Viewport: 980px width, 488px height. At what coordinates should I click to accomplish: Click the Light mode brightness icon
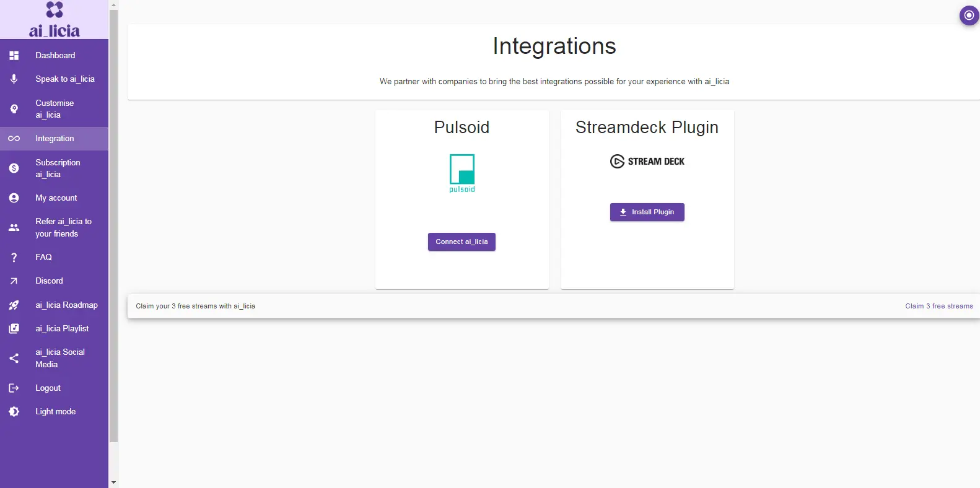[x=14, y=412]
